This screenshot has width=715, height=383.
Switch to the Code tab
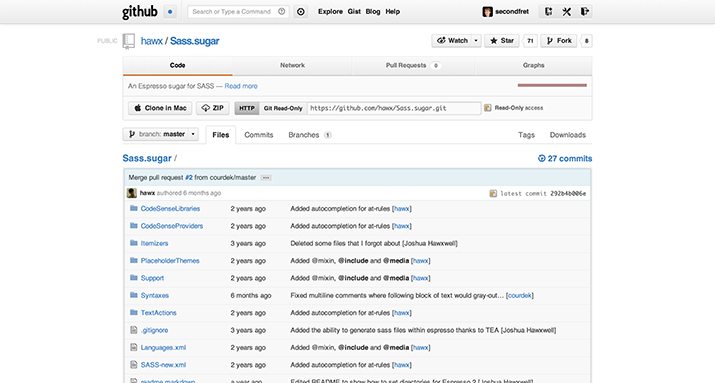tap(177, 66)
